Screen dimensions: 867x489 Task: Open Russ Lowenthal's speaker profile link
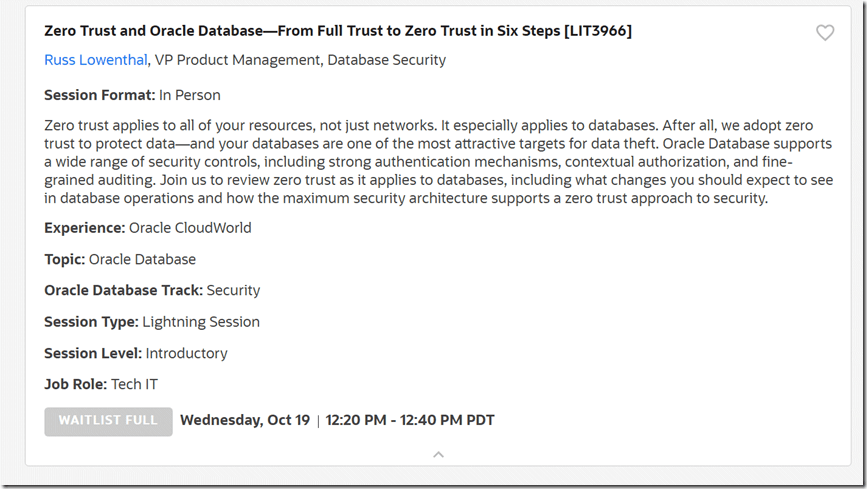point(96,60)
